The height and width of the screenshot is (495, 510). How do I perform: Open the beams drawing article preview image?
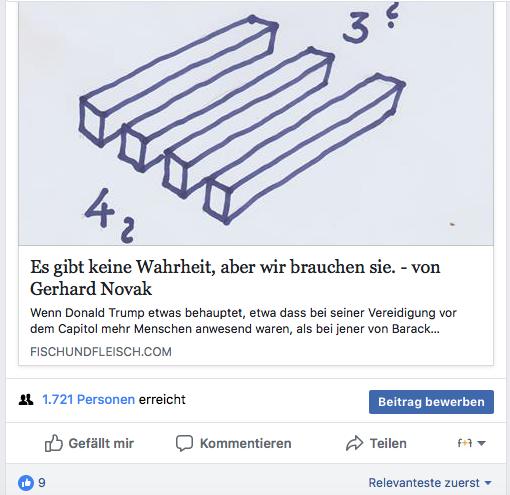(x=256, y=123)
